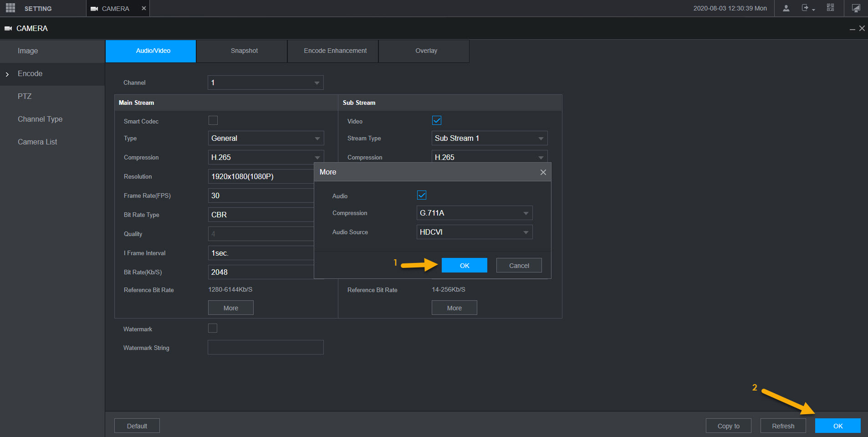The width and height of the screenshot is (868, 437).
Task: Click the logout arrow icon
Action: pyautogui.click(x=806, y=8)
